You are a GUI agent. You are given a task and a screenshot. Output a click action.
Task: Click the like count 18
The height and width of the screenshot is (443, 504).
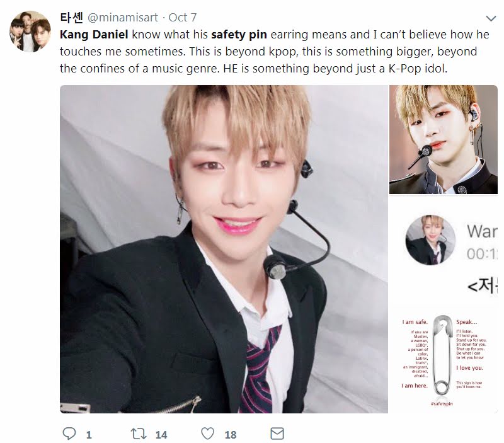point(231,435)
